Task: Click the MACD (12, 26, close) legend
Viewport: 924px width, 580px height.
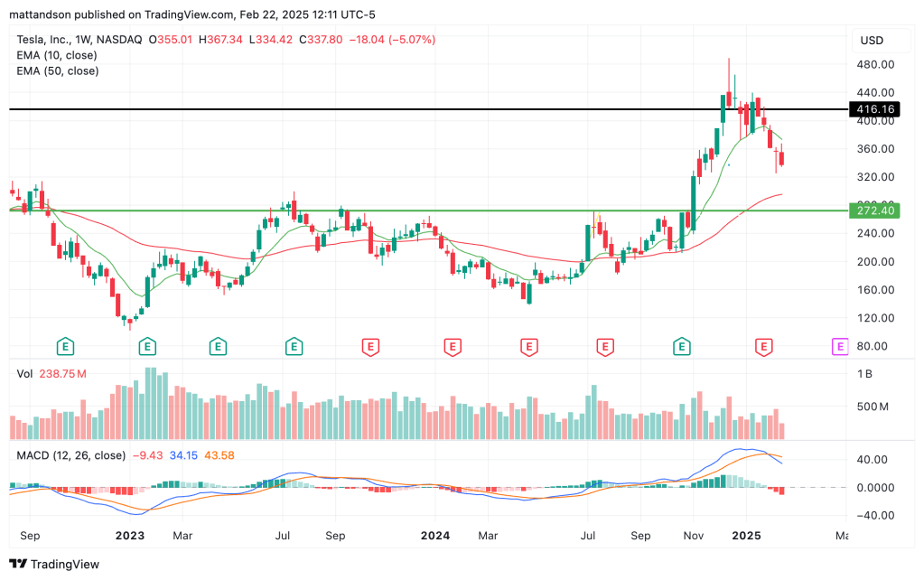Action: pyautogui.click(x=70, y=454)
